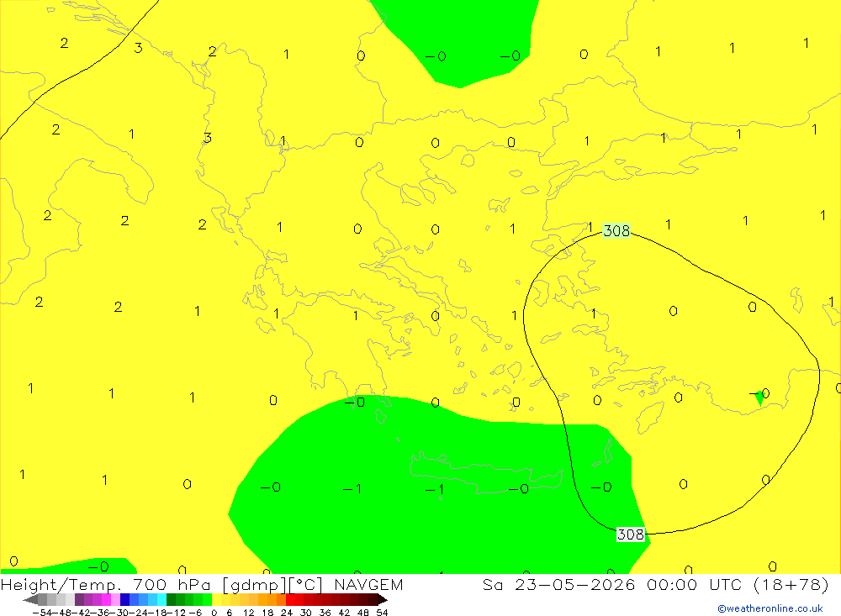Click the small green triangle marker on the map

point(759,398)
